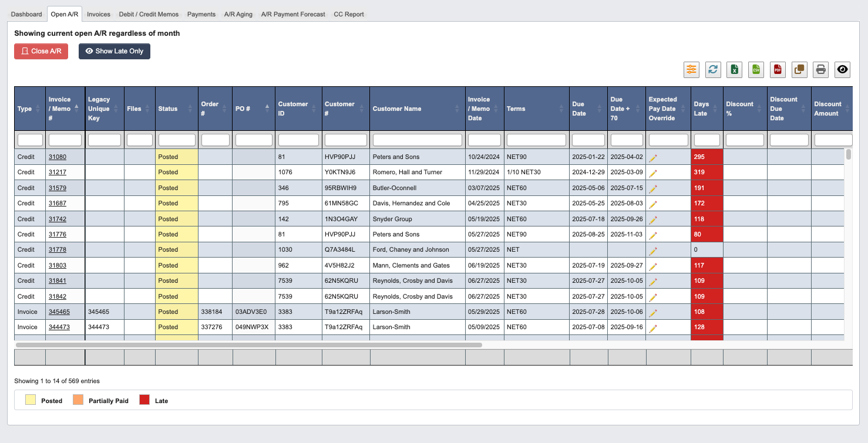Switch to the Invoices tab
This screenshot has height=443, width=868.
tap(98, 13)
